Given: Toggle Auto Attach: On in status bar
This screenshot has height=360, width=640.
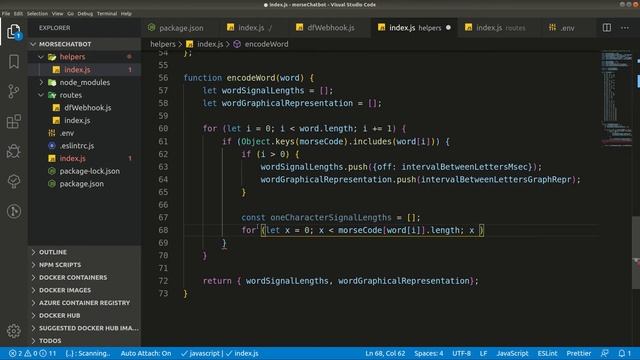Looking at the screenshot, I should 146,353.
